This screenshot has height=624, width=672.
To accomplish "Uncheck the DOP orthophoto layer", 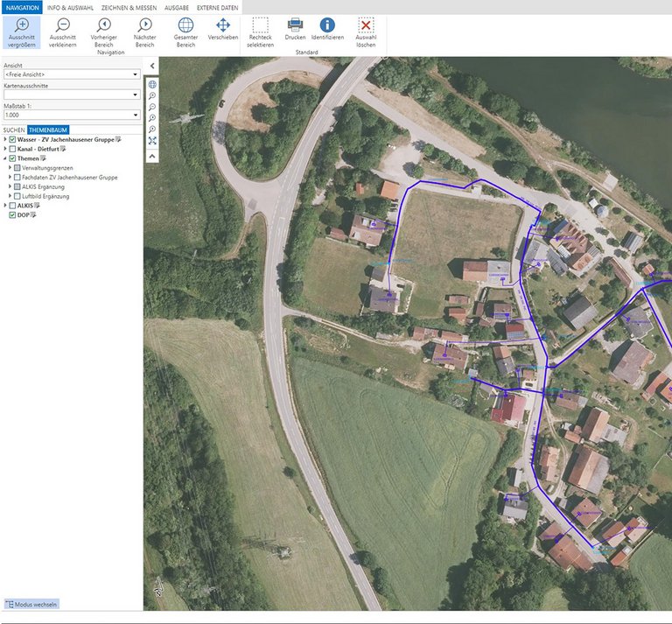I will coord(12,215).
